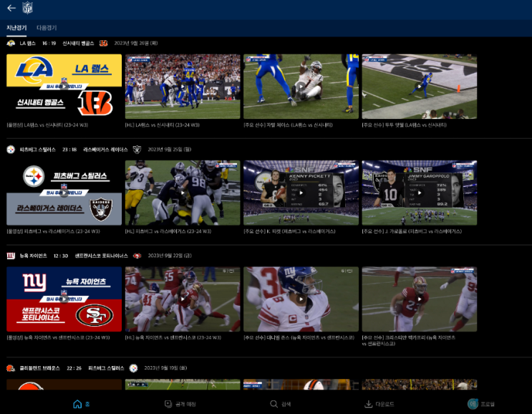532x414 pixels.
Task: Play the Daniel Jones key player video
Action: (x=301, y=299)
